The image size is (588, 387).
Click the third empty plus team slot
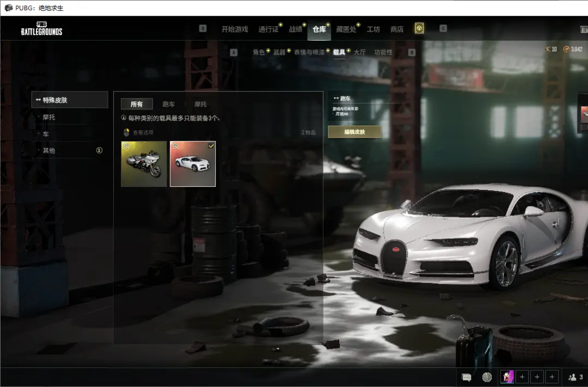pos(552,377)
